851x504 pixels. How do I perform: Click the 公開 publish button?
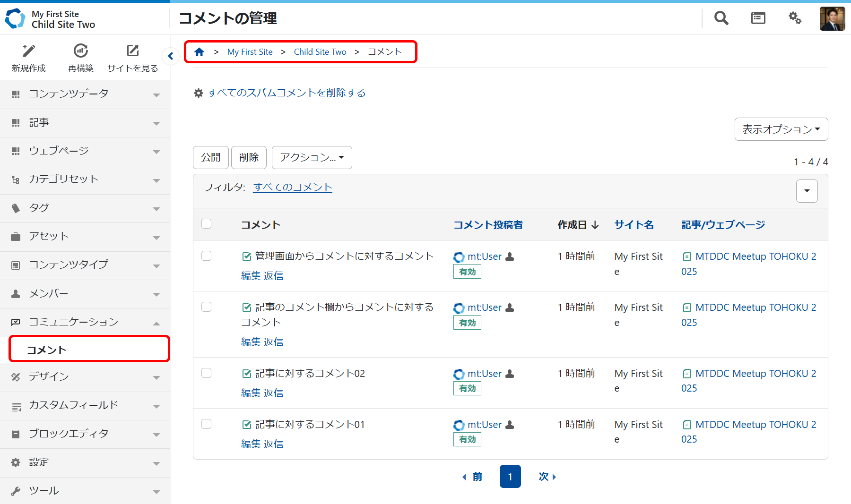click(210, 157)
